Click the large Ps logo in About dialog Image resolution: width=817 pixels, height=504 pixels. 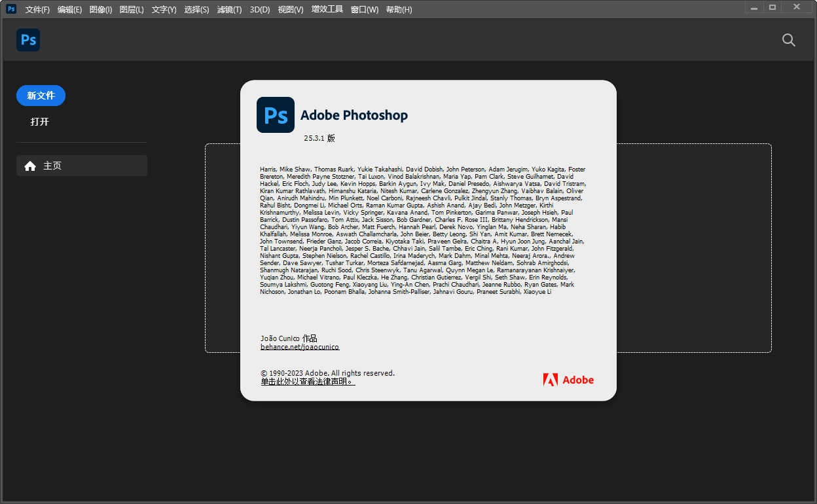275,115
